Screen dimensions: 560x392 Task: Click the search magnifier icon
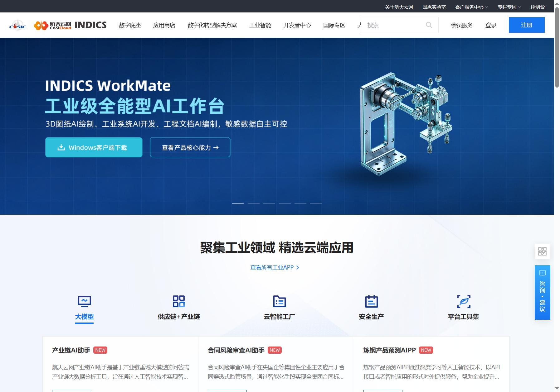pos(429,25)
